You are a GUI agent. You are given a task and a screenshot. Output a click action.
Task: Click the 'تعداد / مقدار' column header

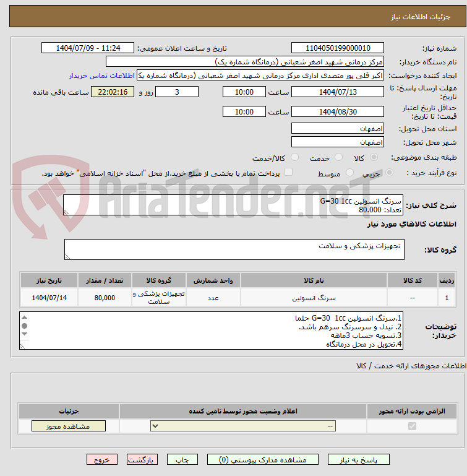[x=105, y=280]
